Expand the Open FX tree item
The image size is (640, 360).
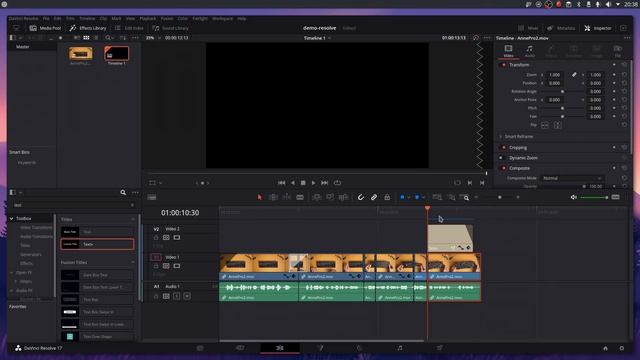(11, 272)
